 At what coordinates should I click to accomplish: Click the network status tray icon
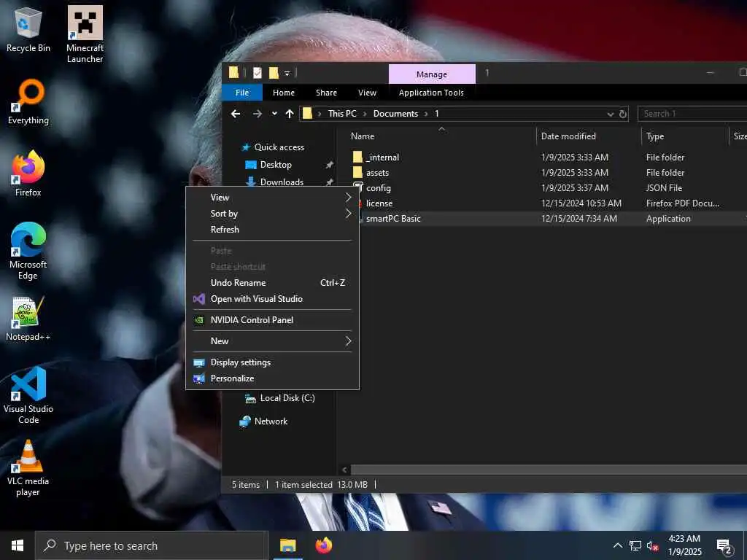pyautogui.click(x=635, y=545)
